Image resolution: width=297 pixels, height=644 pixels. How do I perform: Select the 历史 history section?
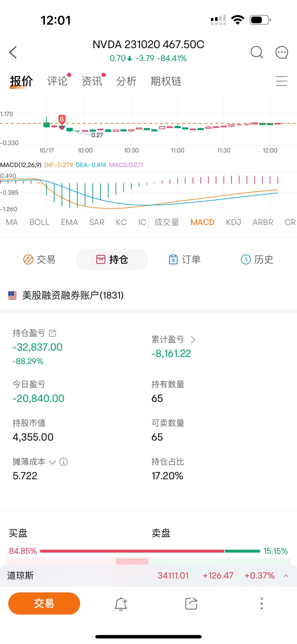[257, 260]
